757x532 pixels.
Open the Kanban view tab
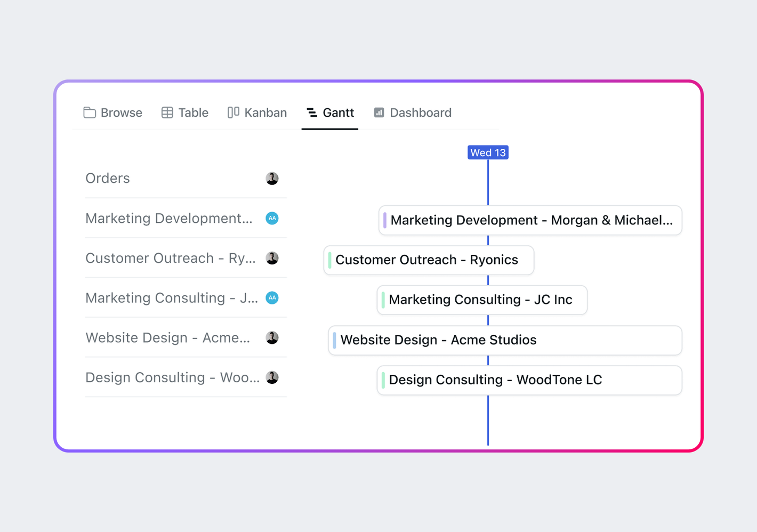click(x=257, y=112)
